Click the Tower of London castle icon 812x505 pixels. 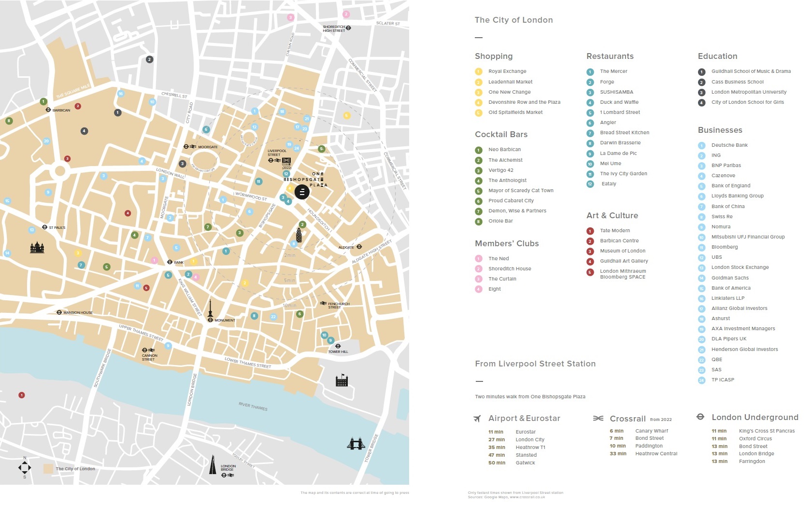pyautogui.click(x=342, y=380)
